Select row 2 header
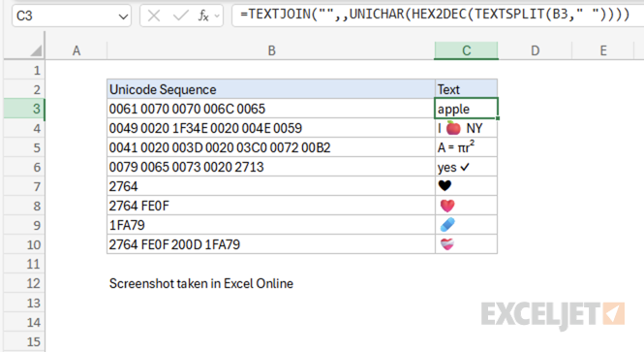 [x=24, y=89]
